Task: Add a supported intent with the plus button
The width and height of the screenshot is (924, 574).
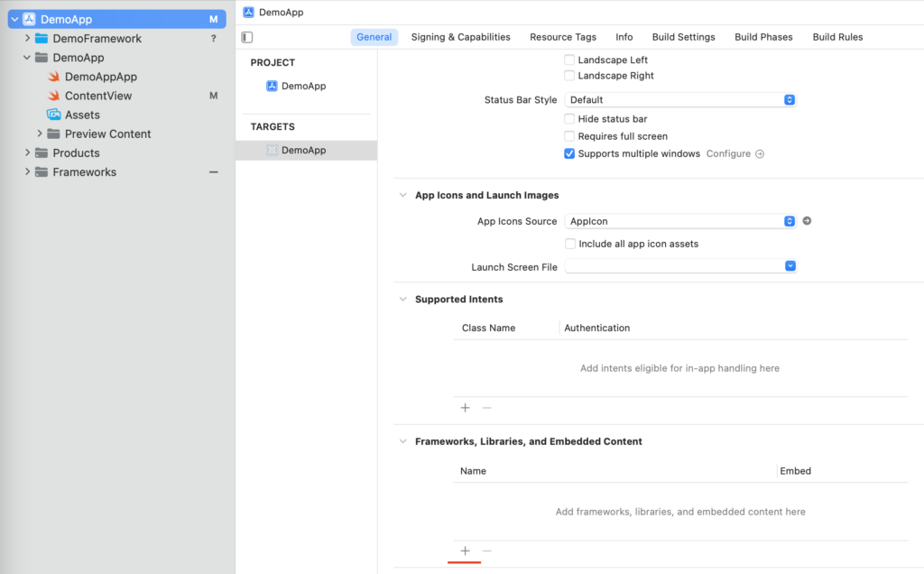Action: 465,408
